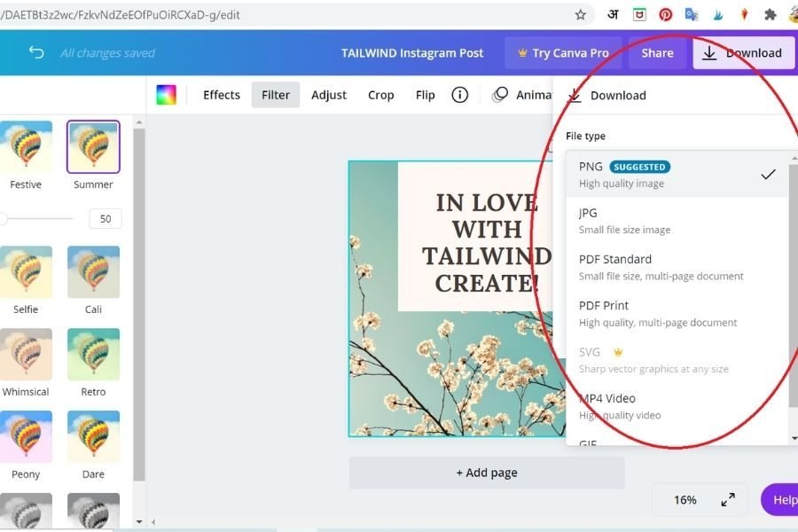Open the Google Translate extension
This screenshot has width=798, height=532.
692,14
